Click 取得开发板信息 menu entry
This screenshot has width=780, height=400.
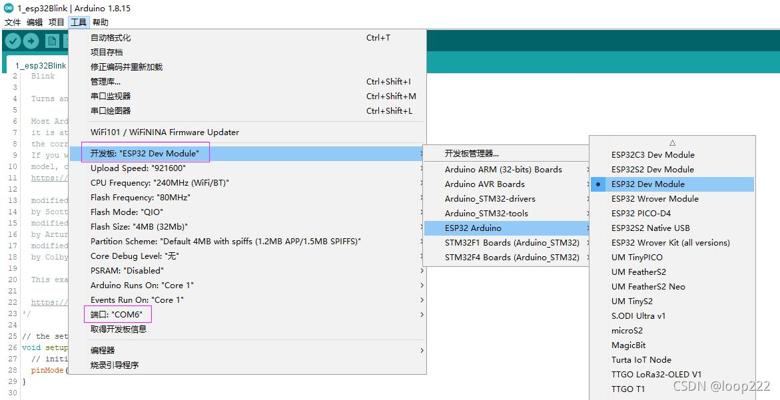coord(247,329)
